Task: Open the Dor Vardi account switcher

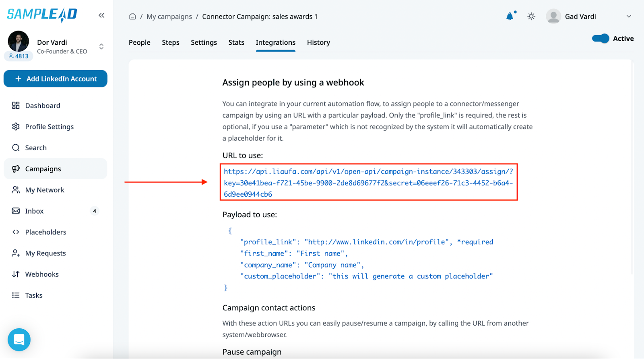Action: point(101,46)
